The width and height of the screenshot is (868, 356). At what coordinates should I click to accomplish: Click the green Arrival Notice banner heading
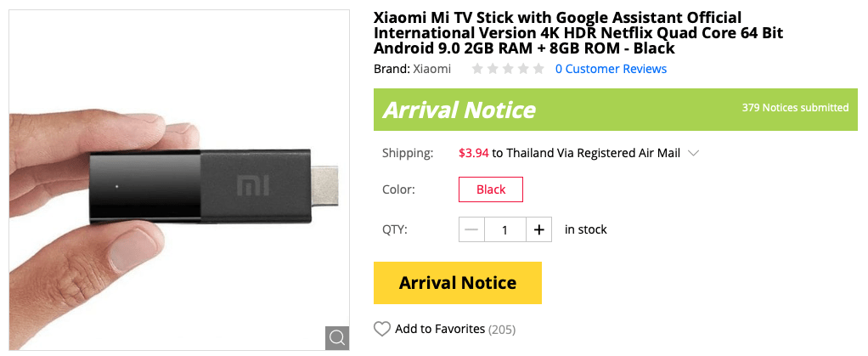click(459, 110)
